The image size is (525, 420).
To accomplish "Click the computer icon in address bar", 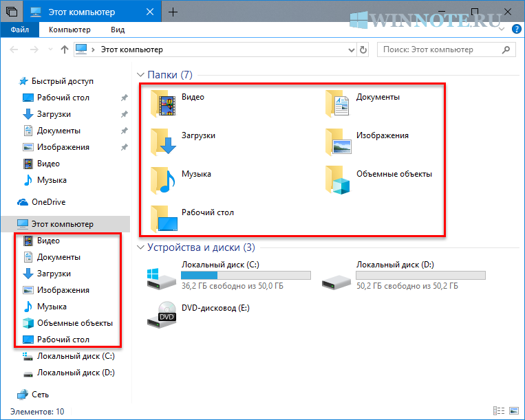I will [x=81, y=49].
